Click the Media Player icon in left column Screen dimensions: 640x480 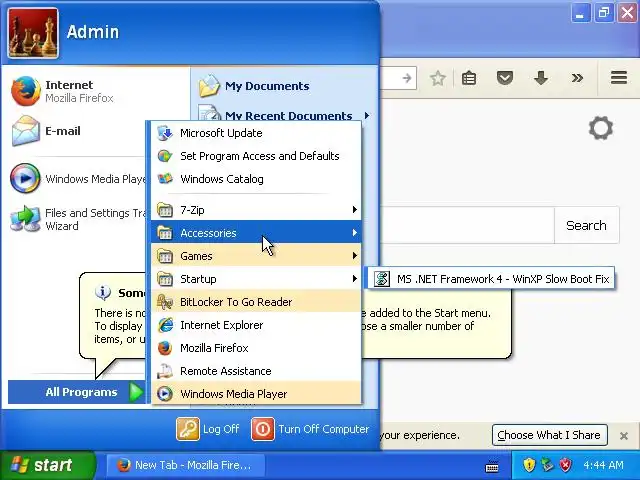click(x=25, y=178)
